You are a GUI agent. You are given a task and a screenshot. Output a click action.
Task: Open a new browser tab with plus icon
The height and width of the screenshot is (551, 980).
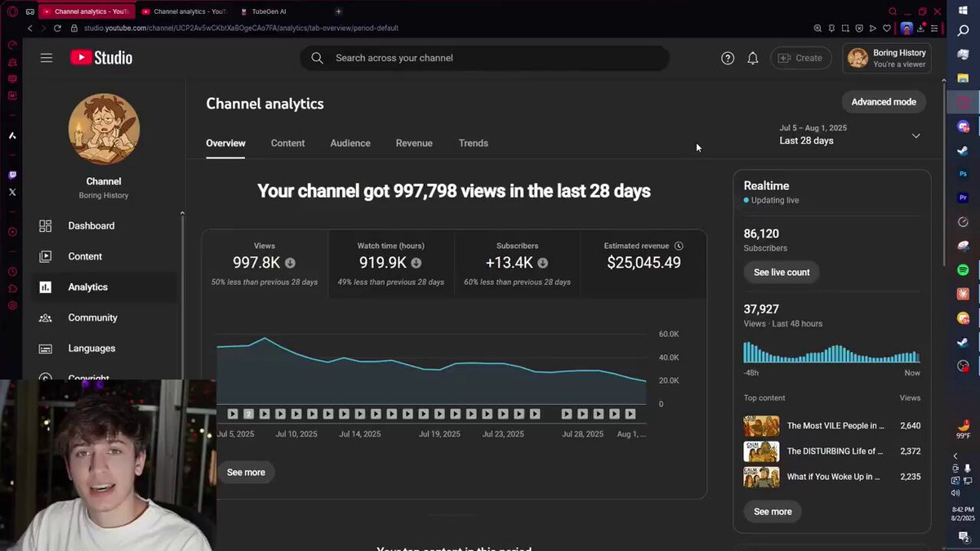[x=338, y=11]
